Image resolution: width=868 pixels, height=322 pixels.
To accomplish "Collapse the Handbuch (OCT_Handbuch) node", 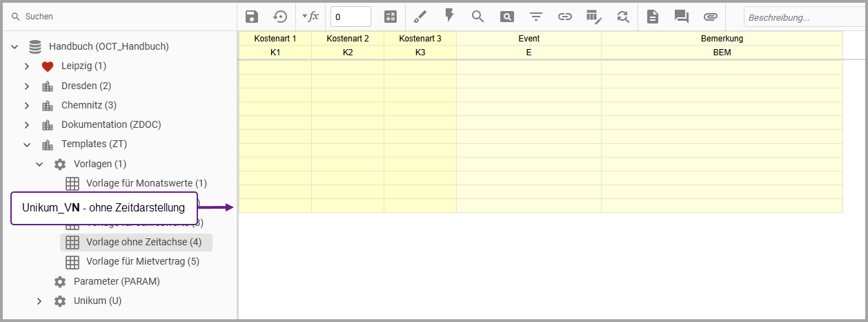I will coord(14,47).
